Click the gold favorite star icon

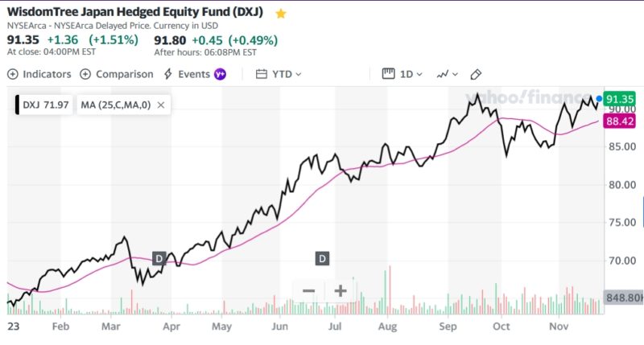tap(280, 14)
